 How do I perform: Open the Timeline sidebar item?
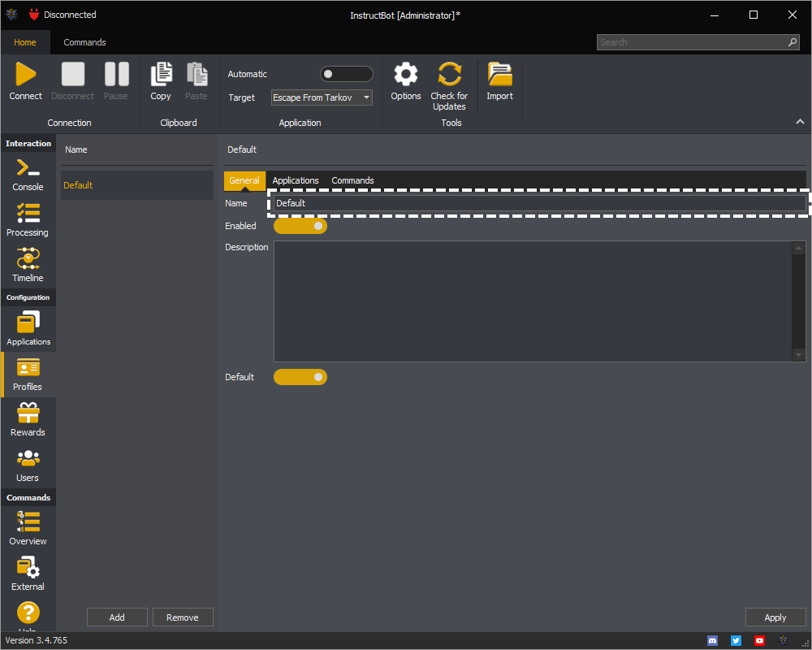(28, 266)
